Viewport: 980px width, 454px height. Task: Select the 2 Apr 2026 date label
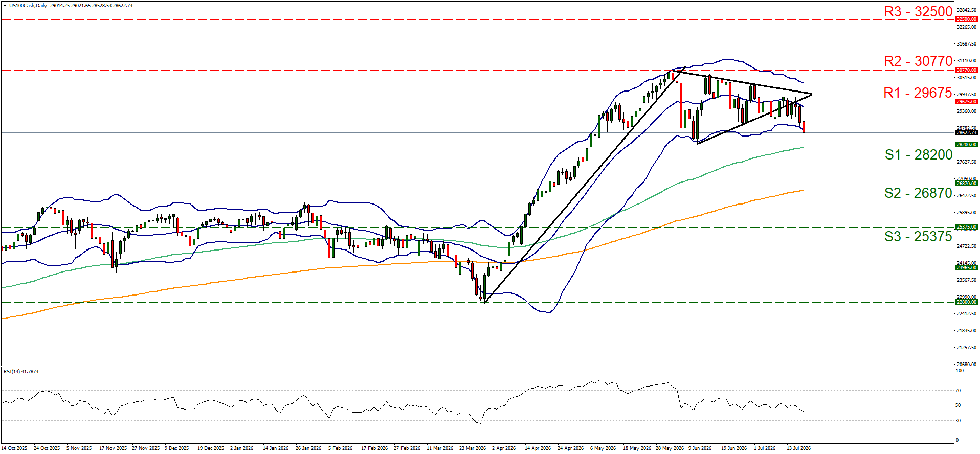(x=504, y=448)
